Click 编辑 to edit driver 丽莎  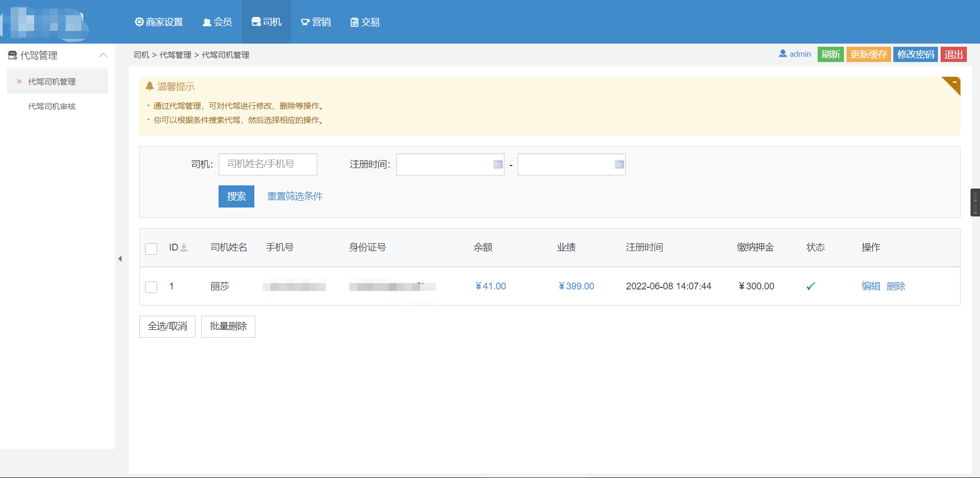pyautogui.click(x=870, y=286)
